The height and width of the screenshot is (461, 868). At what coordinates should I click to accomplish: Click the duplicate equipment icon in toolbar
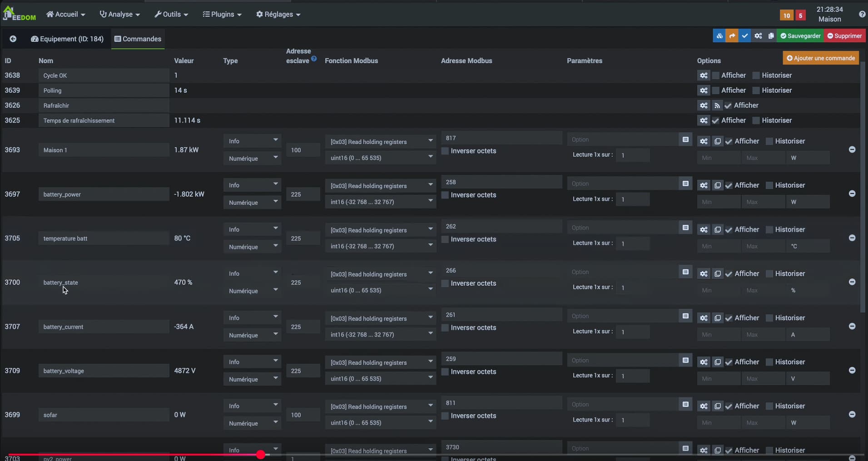click(x=771, y=36)
